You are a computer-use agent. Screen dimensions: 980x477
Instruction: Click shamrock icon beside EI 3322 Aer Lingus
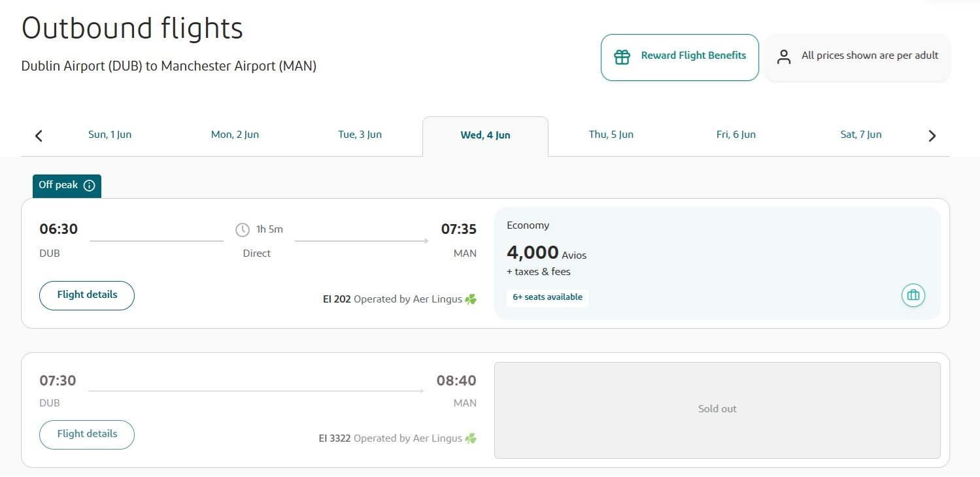click(471, 438)
